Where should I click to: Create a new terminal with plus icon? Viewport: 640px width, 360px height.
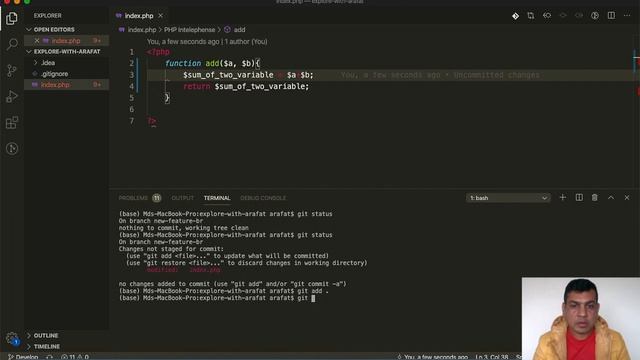562,198
